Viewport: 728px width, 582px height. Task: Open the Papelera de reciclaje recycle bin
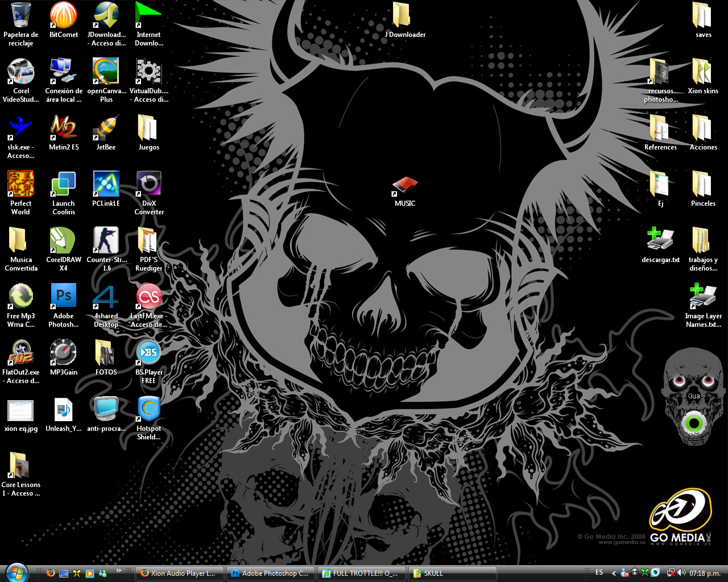click(x=21, y=16)
